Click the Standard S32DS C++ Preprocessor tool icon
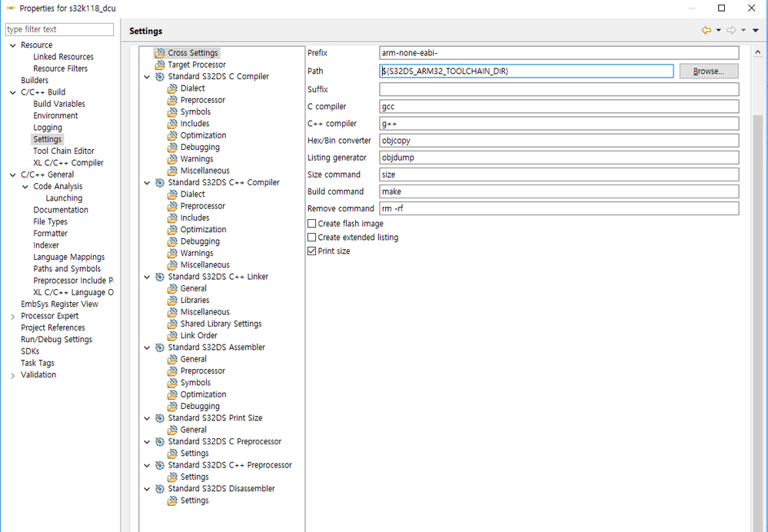 160,465
